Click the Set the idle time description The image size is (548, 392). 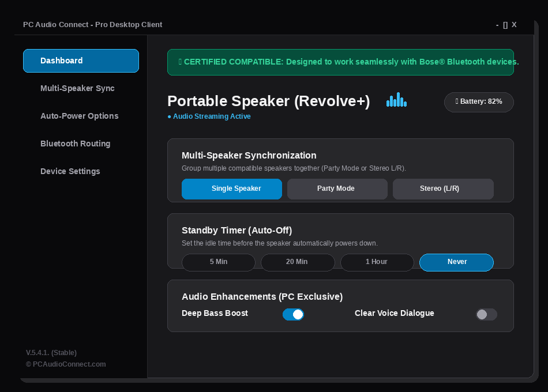pyautogui.click(x=280, y=243)
